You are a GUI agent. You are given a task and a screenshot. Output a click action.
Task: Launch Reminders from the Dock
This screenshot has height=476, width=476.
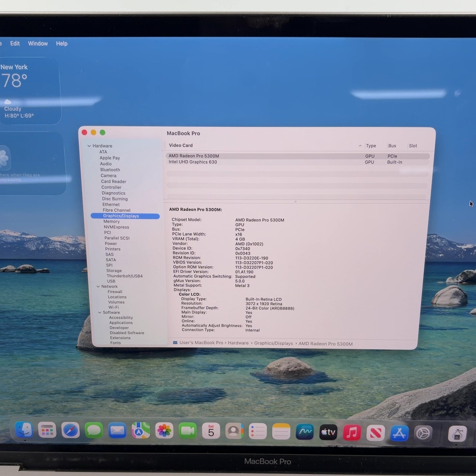tap(258, 432)
